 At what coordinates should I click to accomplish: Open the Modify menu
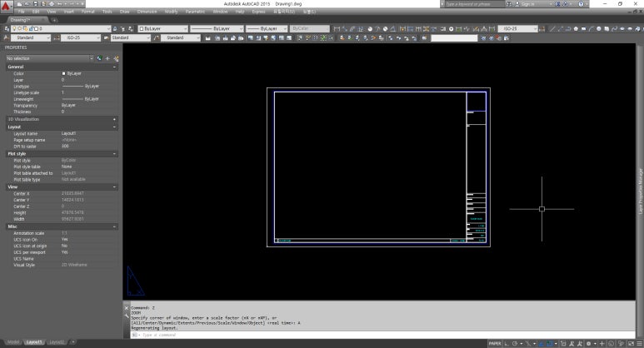pyautogui.click(x=172, y=12)
